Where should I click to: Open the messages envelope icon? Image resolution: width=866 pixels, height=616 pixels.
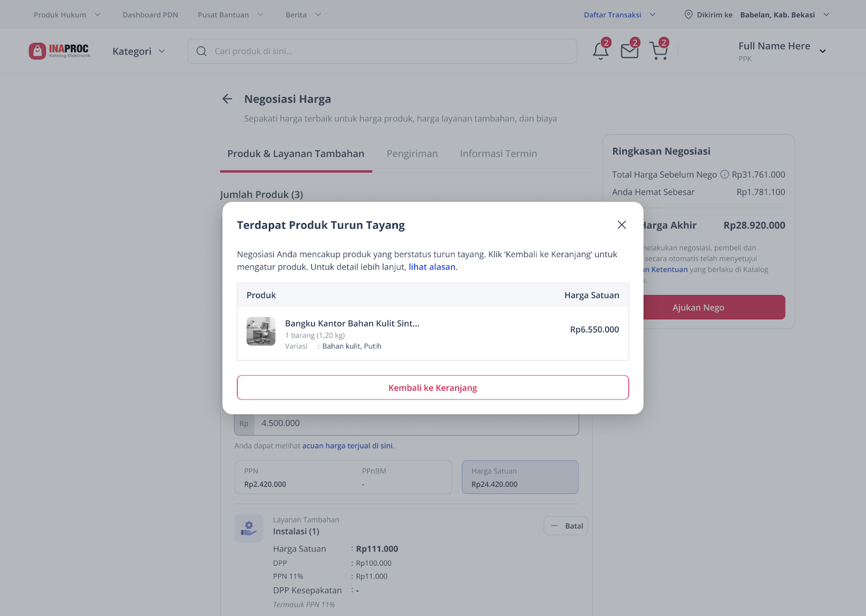(629, 51)
